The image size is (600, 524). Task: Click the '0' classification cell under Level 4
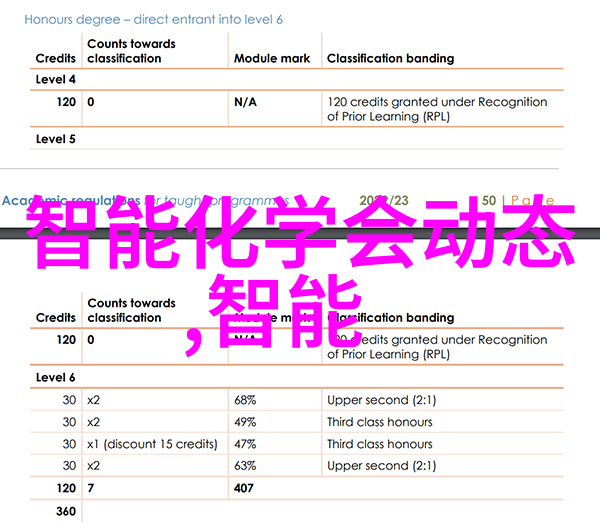coord(91,102)
